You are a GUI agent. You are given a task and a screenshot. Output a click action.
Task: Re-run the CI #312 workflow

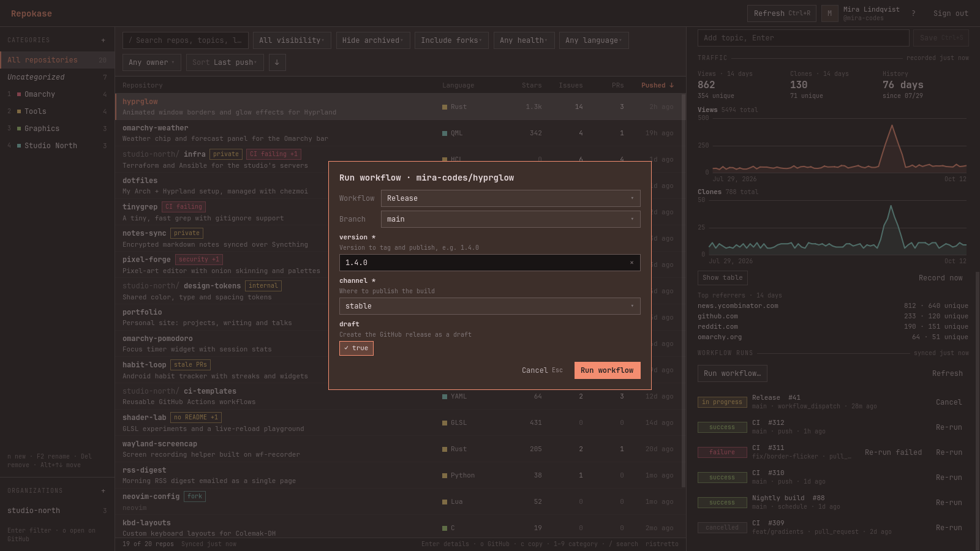949,427
